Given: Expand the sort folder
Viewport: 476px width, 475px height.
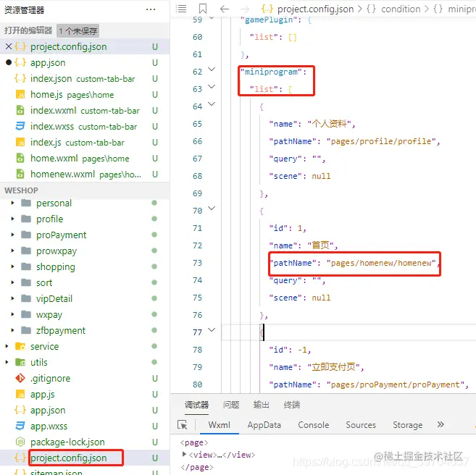Looking at the screenshot, I should [12, 282].
